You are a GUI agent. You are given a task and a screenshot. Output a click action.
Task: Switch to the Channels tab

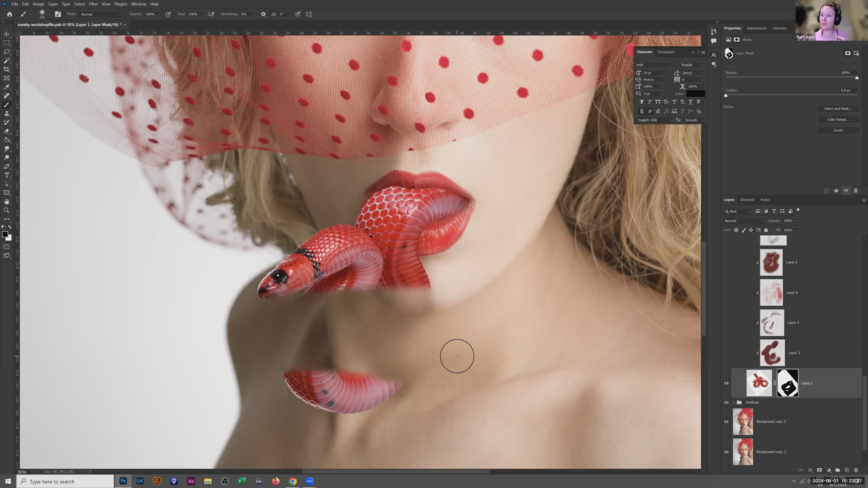point(747,200)
